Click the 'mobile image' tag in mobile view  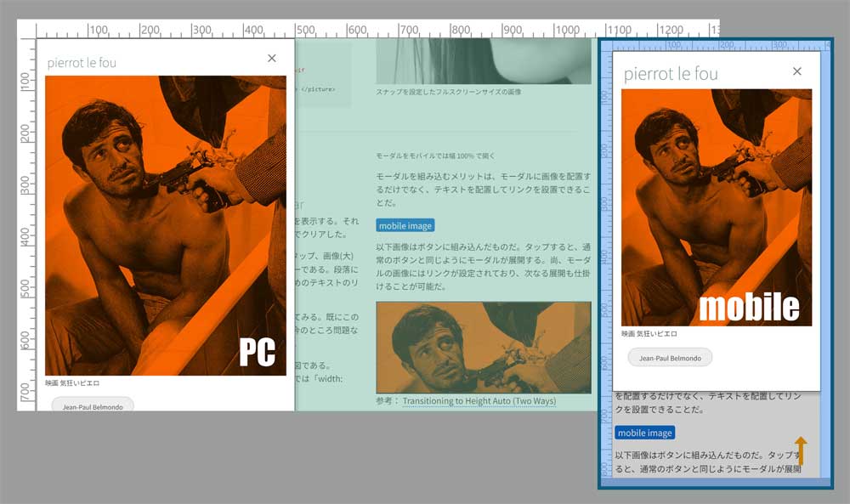pyautogui.click(x=644, y=433)
